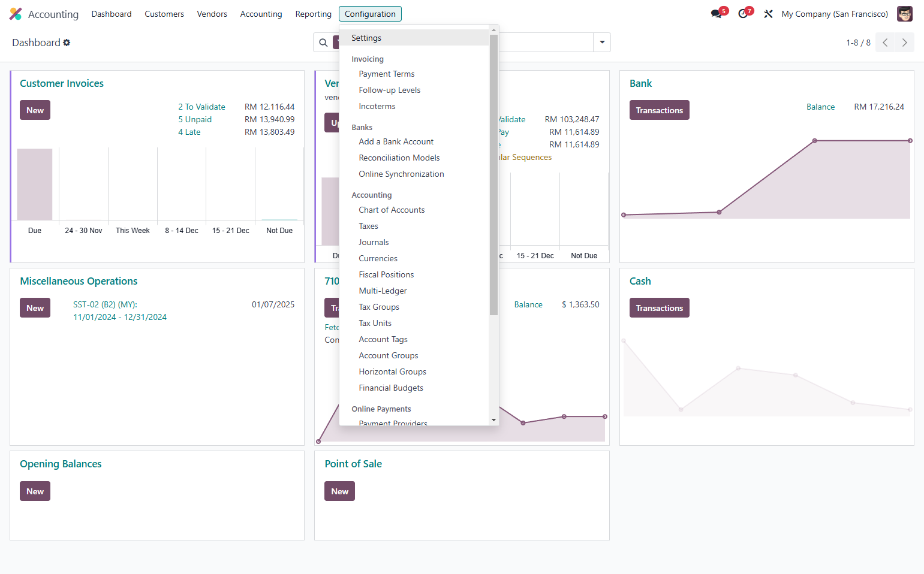Click the Configuration dropdown scrollbar thumb
Viewport: 924px width, 574px height.
pos(494,174)
